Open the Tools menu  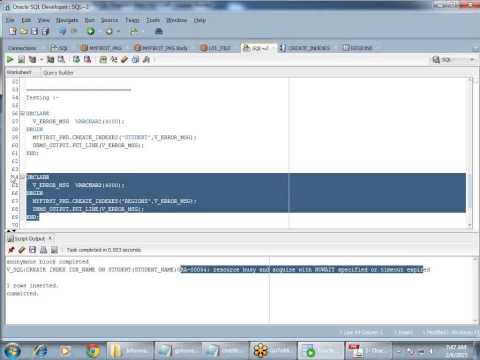click(153, 20)
